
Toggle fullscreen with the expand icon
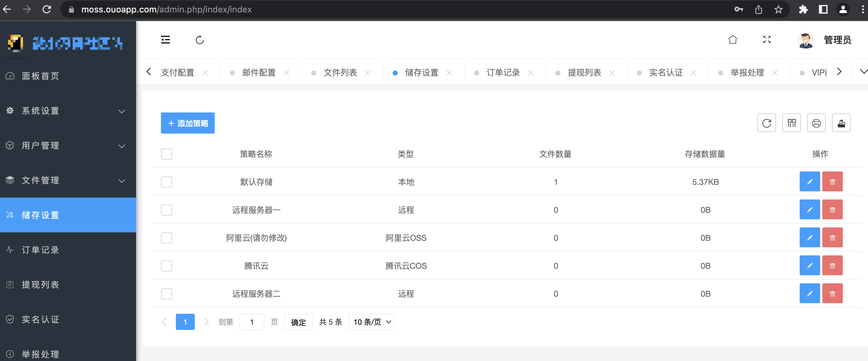click(x=767, y=40)
